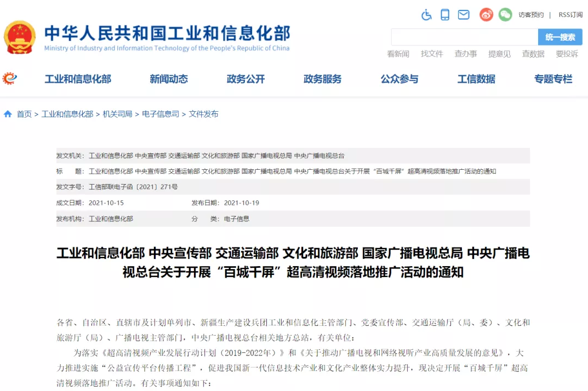588x391 pixels.
Task: Open the 政务公开 menu
Action: click(x=246, y=79)
